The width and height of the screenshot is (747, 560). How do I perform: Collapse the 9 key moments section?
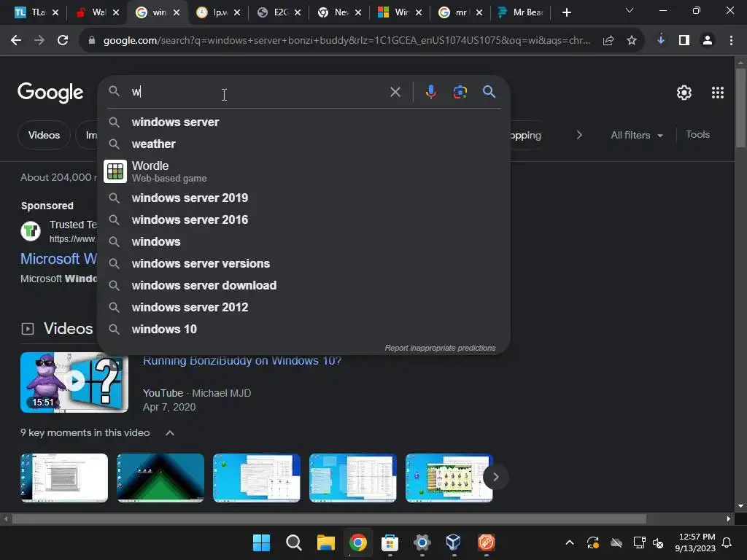169,433
